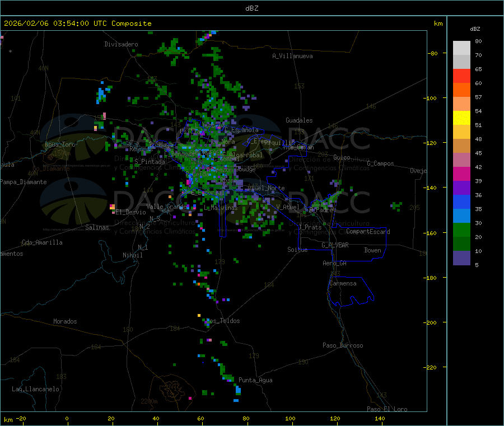The width and height of the screenshot is (504, 426).
Task: Click the 0 km horizontal axis tick
Action: point(67,418)
